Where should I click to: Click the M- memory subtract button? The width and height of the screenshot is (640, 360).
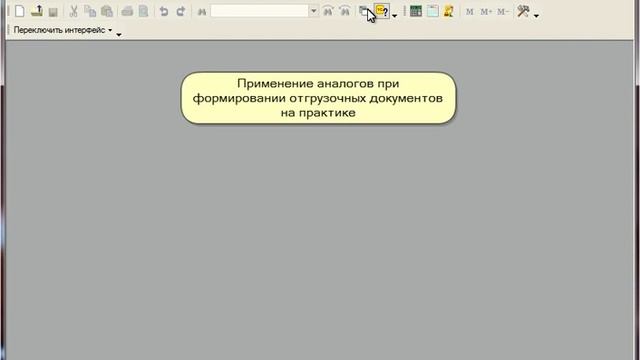tap(502, 12)
